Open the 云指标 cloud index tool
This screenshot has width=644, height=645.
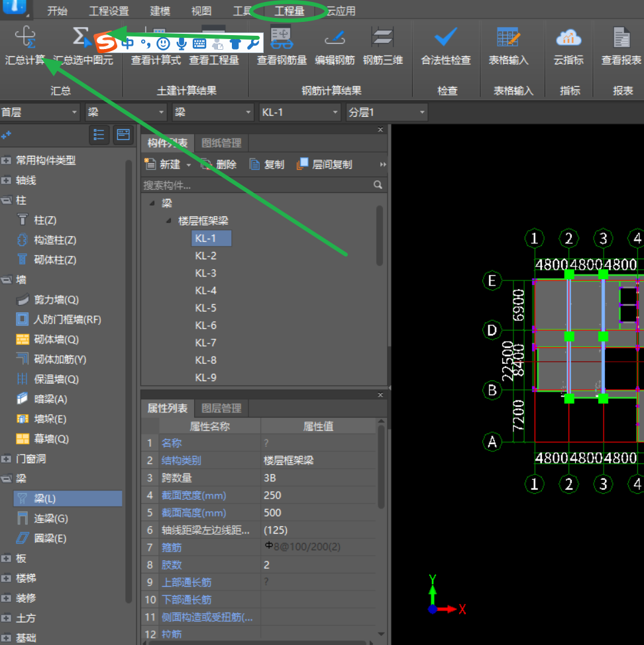coord(568,37)
